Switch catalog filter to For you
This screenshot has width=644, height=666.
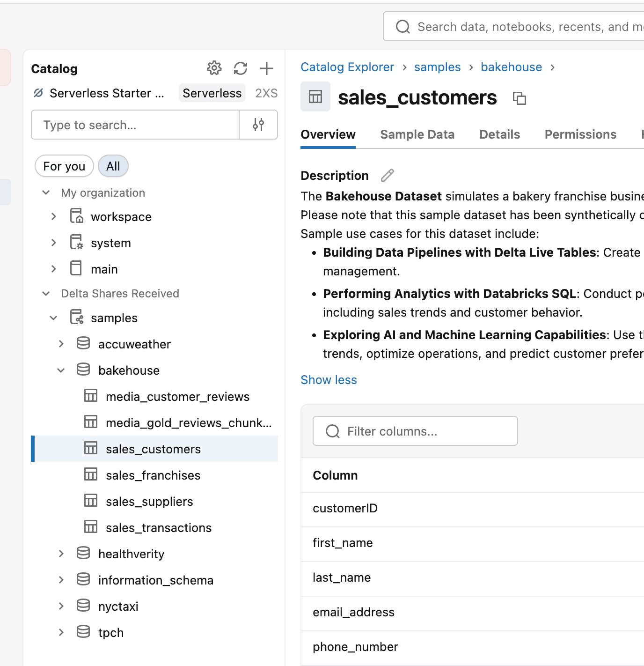click(64, 166)
